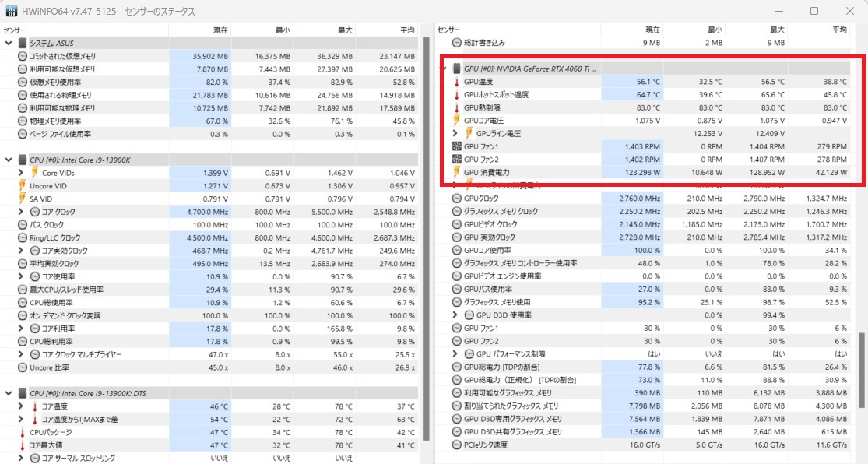The width and height of the screenshot is (868, 464).
Task: Click the lightning icon of Core VIDs
Action: tap(35, 173)
